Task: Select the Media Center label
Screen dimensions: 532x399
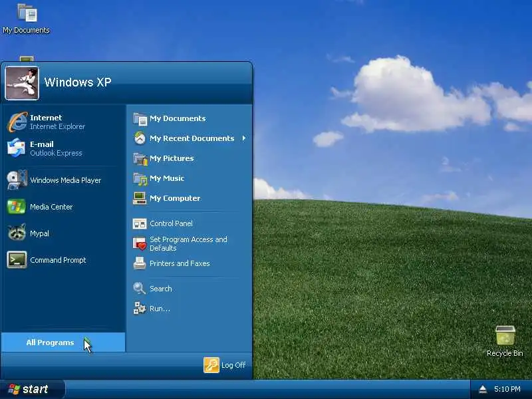Action: pyautogui.click(x=51, y=207)
